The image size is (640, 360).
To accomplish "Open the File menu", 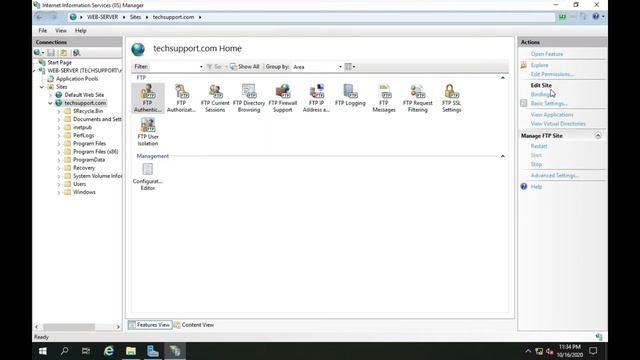I will point(42,31).
